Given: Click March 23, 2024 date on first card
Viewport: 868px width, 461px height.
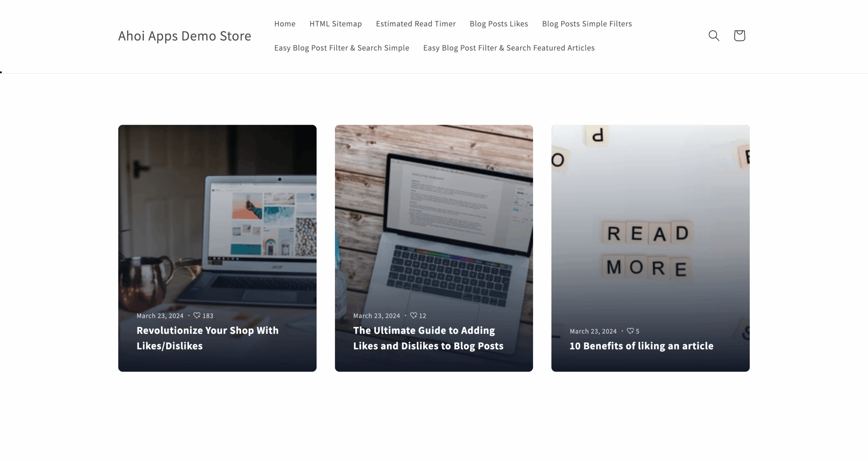Looking at the screenshot, I should pos(160,316).
